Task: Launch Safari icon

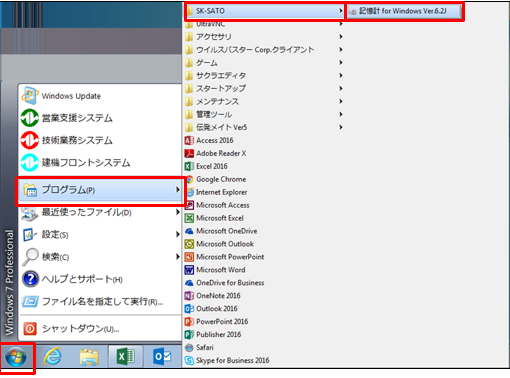Action: point(189,347)
